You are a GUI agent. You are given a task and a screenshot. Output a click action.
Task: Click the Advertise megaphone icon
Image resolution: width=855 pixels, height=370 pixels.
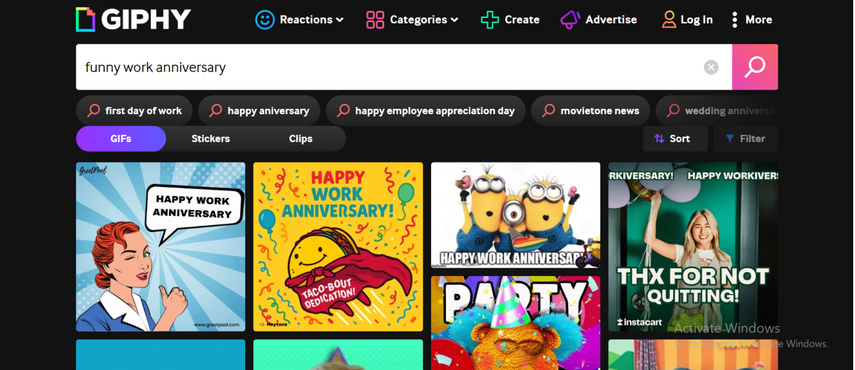click(x=570, y=20)
